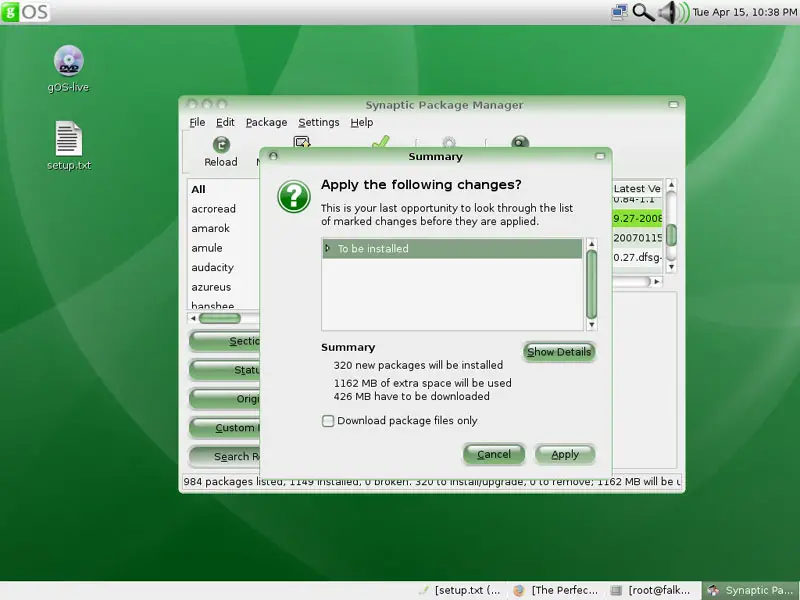Click the Synaptic status bar package count text
The width and height of the screenshot is (800, 600).
tap(432, 482)
